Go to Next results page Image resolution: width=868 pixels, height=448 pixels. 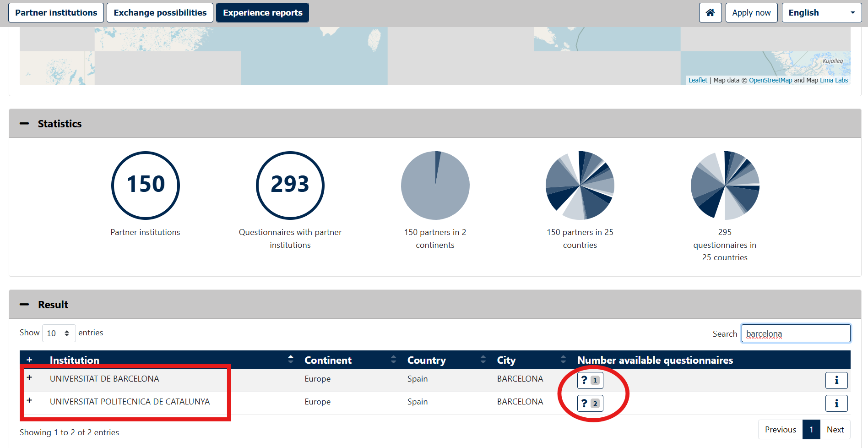[x=835, y=430]
